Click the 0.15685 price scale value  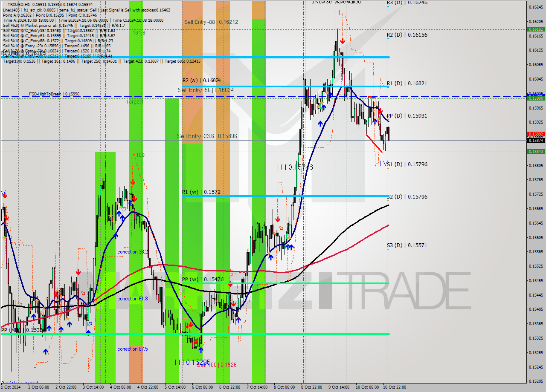[x=536, y=209]
